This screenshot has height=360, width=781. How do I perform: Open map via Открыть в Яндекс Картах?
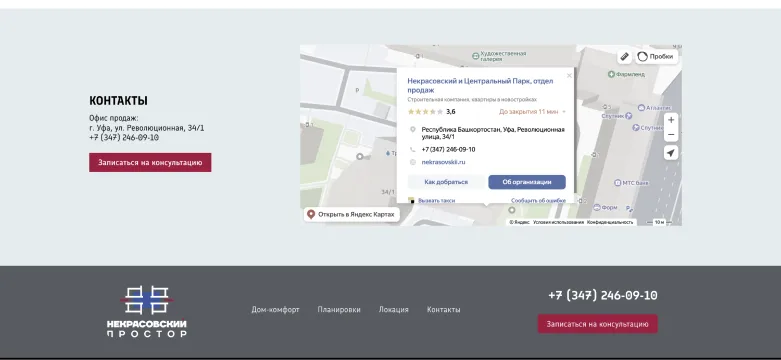click(352, 215)
